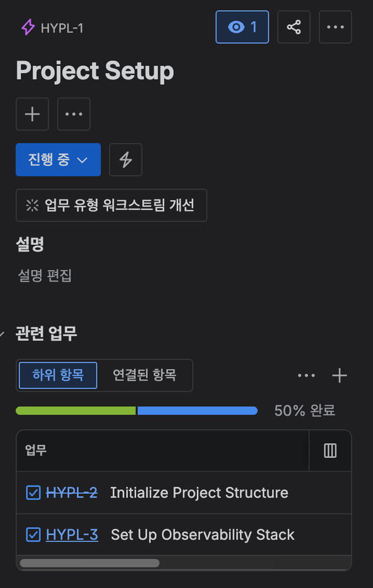Uncheck the HYPL-2 completed checkbox
This screenshot has width=373, height=588.
[x=32, y=493]
